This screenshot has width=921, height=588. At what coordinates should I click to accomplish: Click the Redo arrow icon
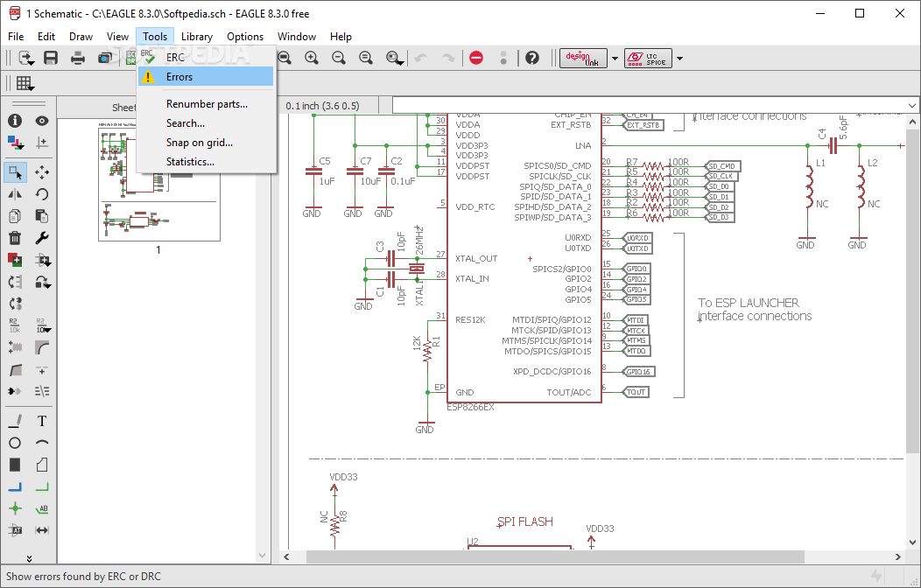click(x=447, y=58)
